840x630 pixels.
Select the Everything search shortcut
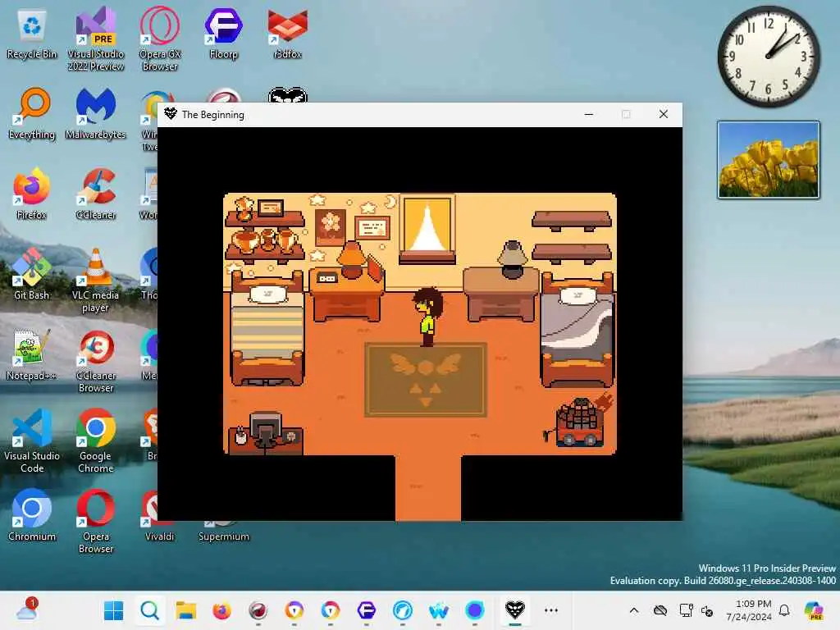(x=32, y=115)
